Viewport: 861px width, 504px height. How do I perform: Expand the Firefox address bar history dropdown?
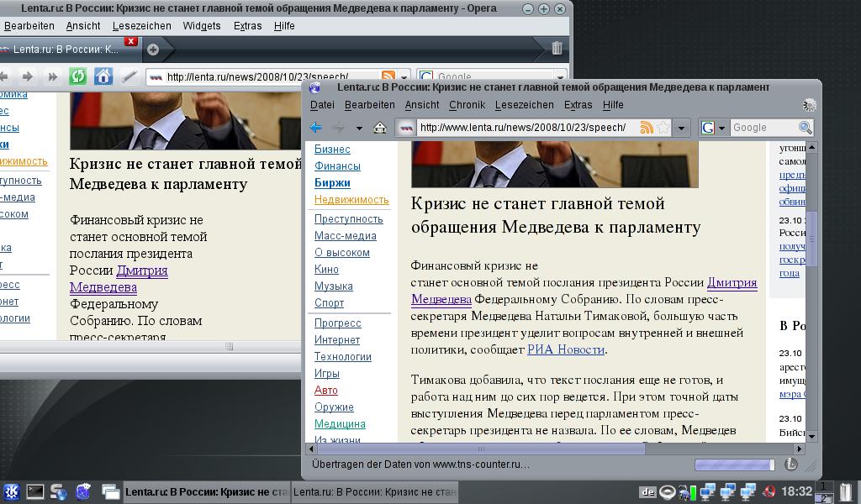pyautogui.click(x=681, y=129)
